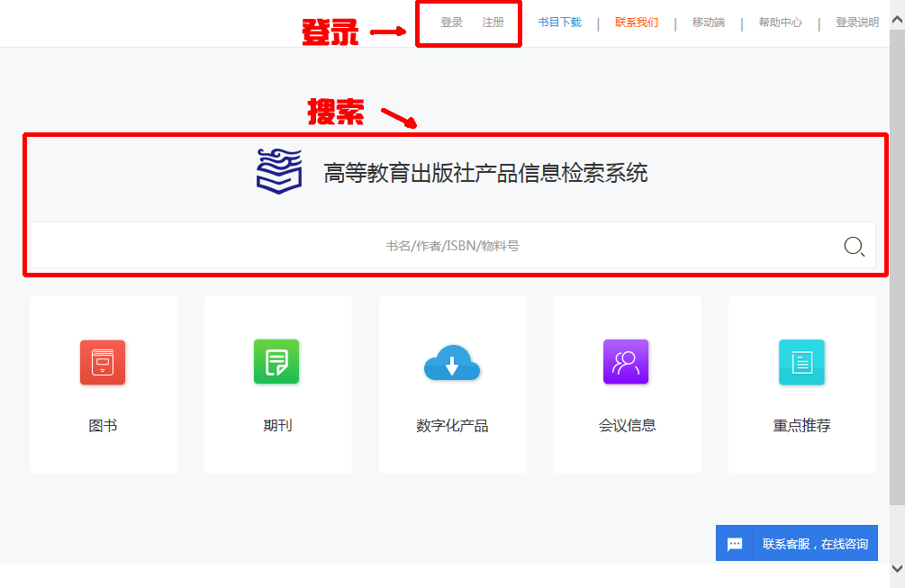
Task: Click the scrollbar down arrow
Action: click(x=898, y=569)
